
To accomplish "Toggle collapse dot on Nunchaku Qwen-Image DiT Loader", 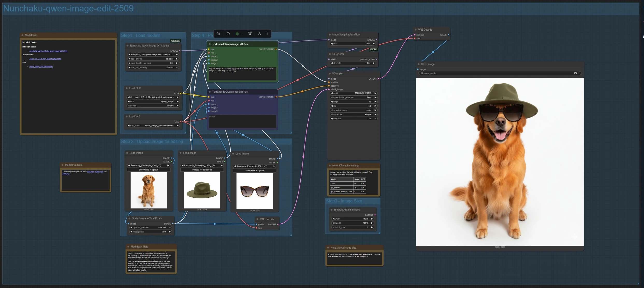I will 128,46.
